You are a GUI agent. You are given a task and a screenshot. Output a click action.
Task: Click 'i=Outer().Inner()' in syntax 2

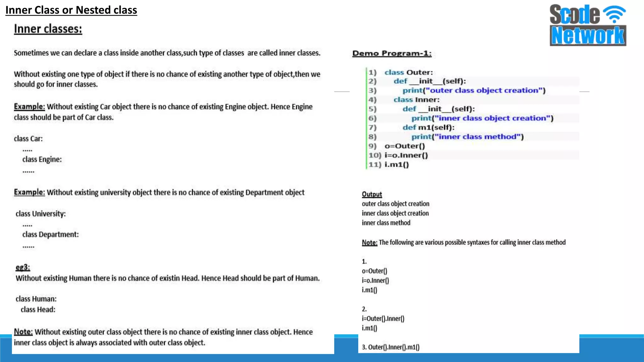coord(383,319)
